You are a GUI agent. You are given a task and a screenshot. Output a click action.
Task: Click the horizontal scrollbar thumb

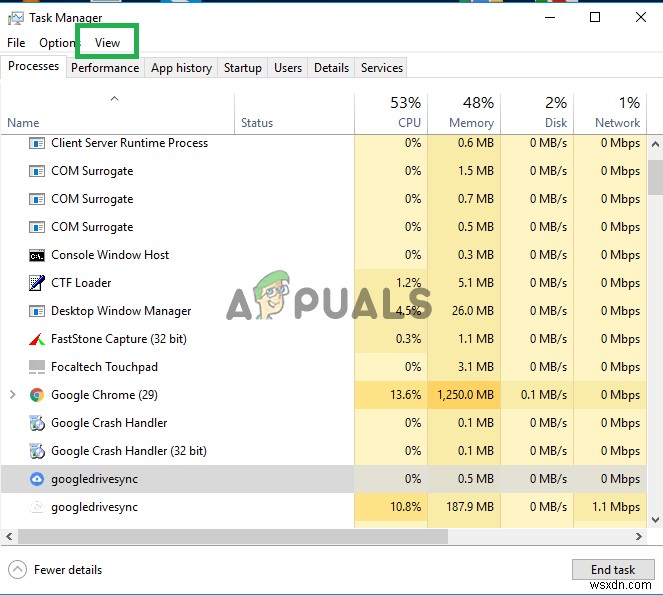coord(233,537)
